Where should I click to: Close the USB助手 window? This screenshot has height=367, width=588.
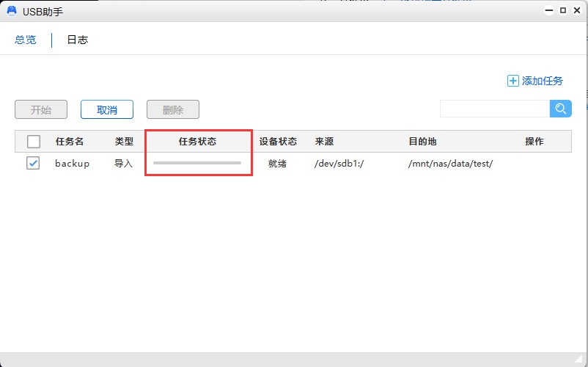(577, 11)
